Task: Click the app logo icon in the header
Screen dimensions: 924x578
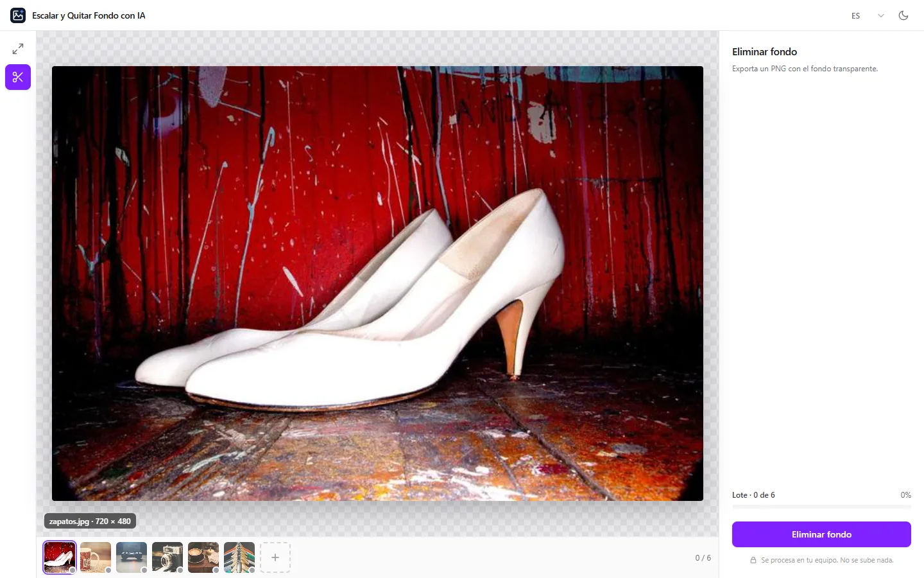Action: click(18, 15)
